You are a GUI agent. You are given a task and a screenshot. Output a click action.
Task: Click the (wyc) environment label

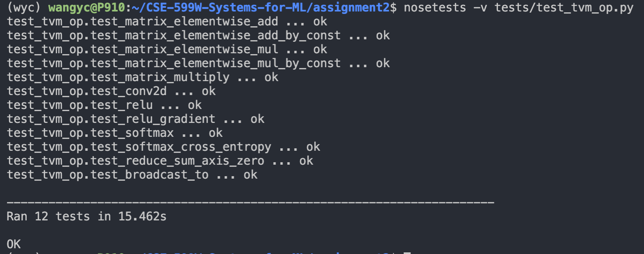[24, 8]
